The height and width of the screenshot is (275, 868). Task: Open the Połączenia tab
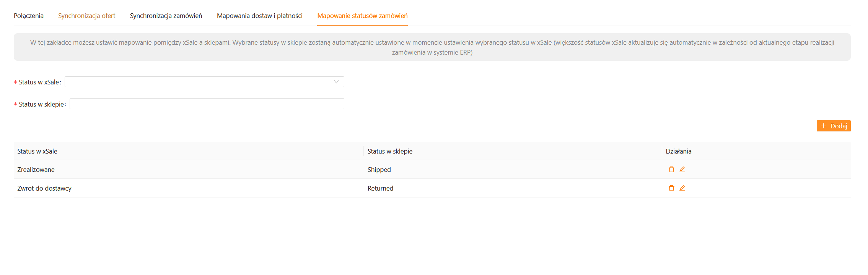tap(29, 16)
